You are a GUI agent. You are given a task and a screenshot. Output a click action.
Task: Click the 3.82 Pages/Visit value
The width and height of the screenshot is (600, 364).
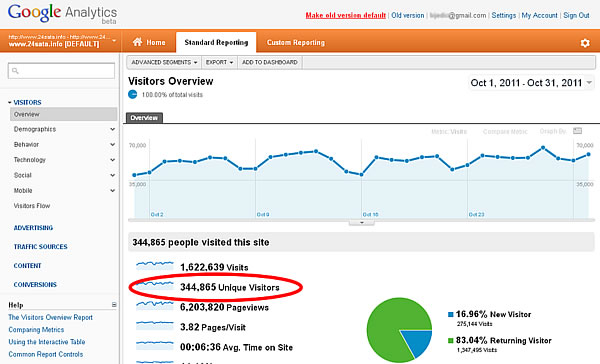[x=213, y=327]
